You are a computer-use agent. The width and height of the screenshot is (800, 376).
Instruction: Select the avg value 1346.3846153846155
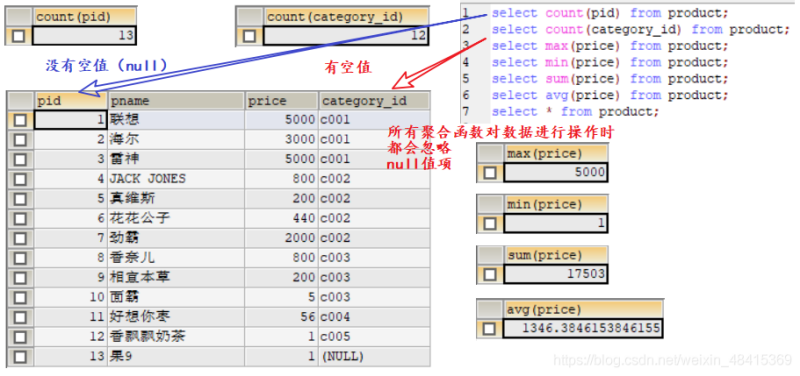coord(583,329)
